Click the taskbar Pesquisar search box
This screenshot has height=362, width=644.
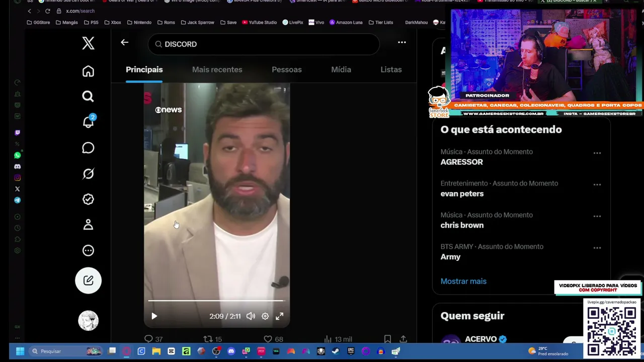[65, 351]
